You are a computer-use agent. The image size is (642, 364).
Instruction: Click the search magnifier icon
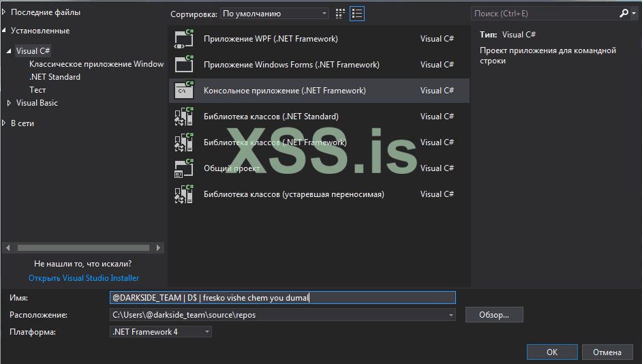coord(624,14)
